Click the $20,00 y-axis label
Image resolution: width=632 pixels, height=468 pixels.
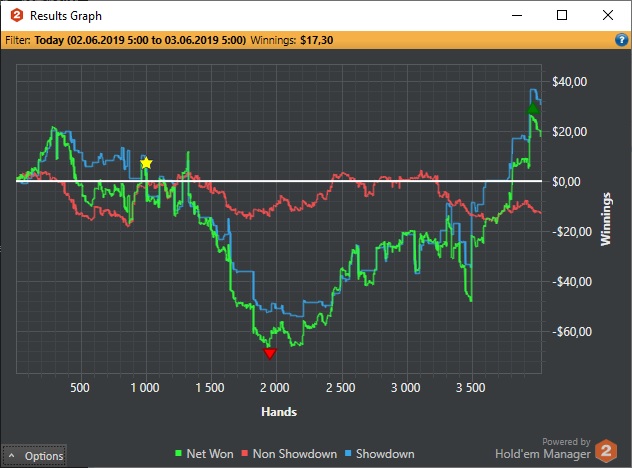(570, 132)
